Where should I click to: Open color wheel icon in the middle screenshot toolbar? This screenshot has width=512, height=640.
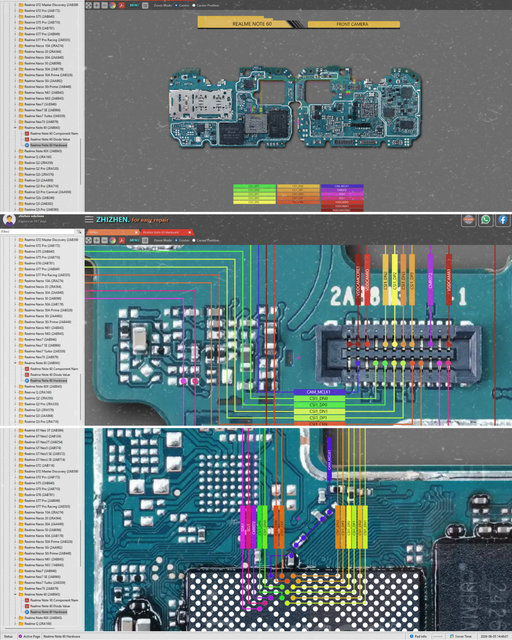point(112,240)
